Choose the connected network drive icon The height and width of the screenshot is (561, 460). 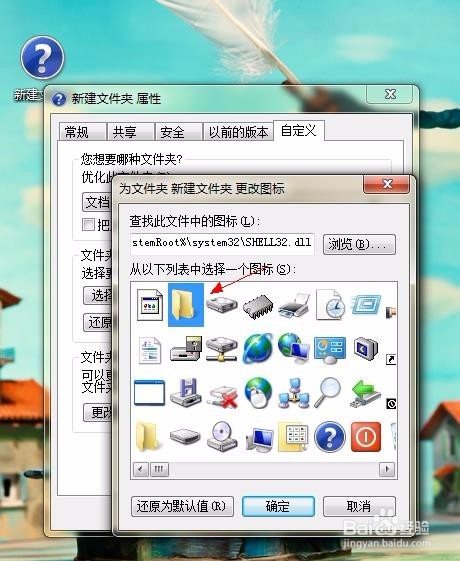(222, 350)
